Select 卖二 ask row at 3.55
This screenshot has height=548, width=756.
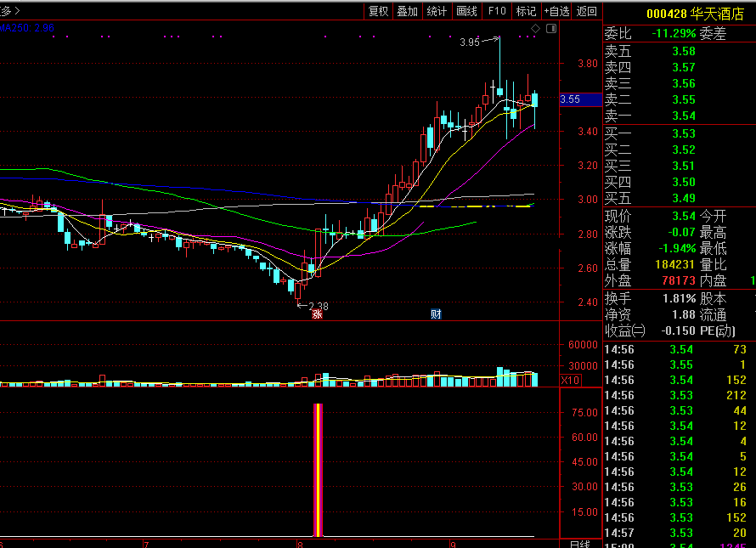click(x=680, y=99)
